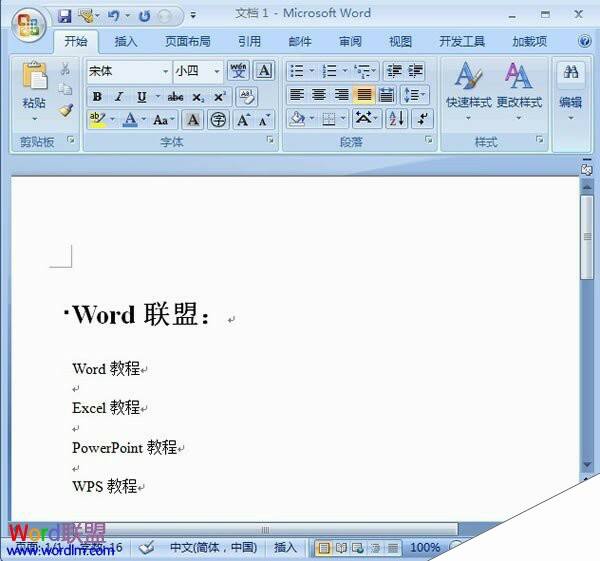Switch to the 审阅 (Review) tab
The width and height of the screenshot is (600, 561).
coord(350,41)
